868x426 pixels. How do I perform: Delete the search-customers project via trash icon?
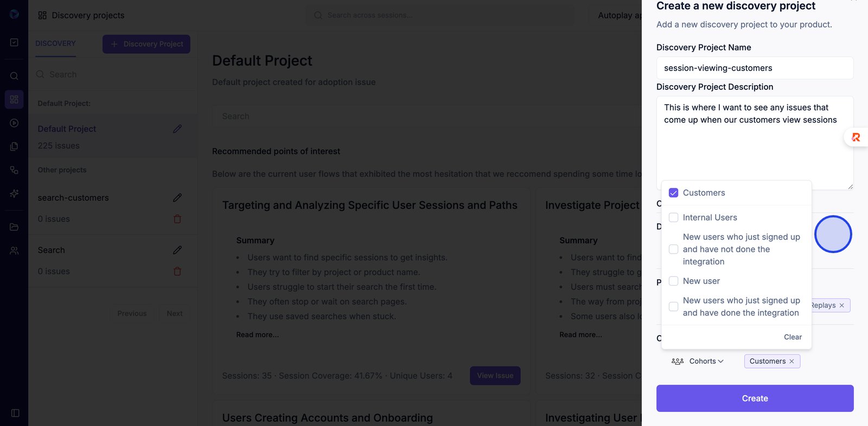point(177,219)
